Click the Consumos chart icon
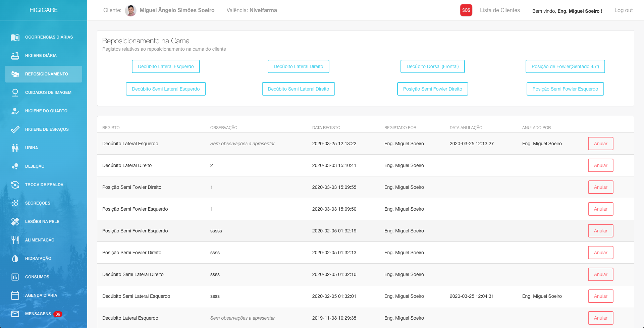Screen dimensions: 644x328 click(x=15, y=277)
